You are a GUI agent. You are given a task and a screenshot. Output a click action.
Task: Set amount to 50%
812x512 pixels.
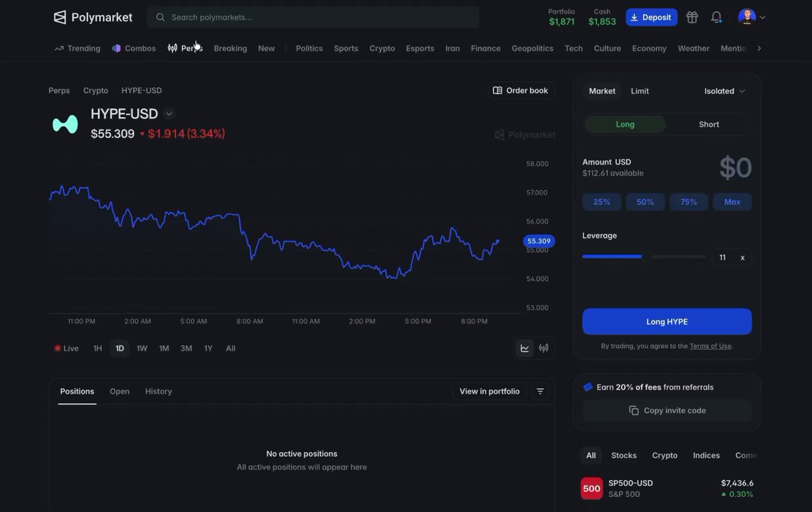tap(646, 202)
